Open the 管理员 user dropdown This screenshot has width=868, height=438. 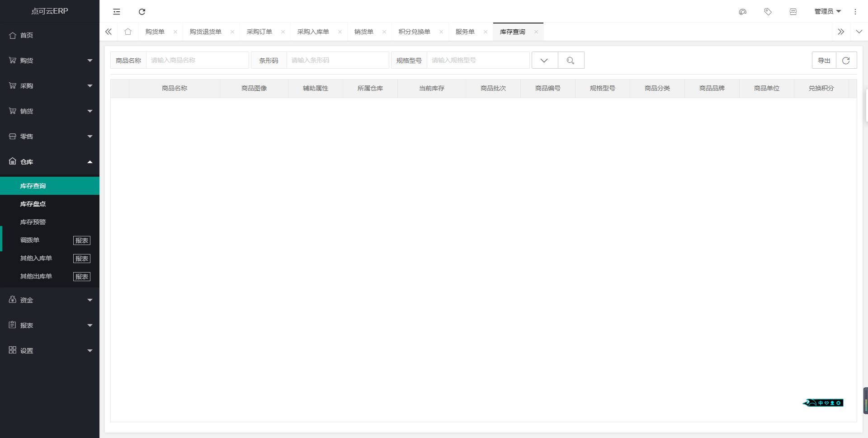click(827, 12)
